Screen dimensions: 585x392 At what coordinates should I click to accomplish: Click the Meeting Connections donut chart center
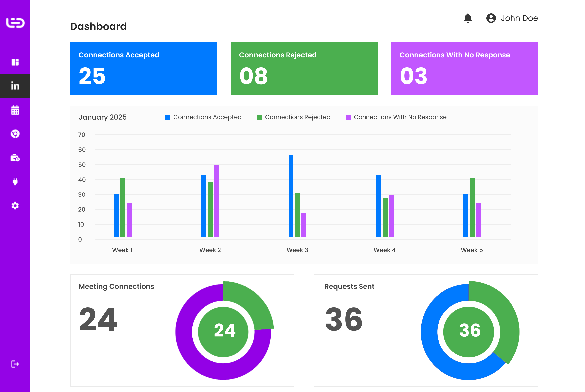point(223,332)
